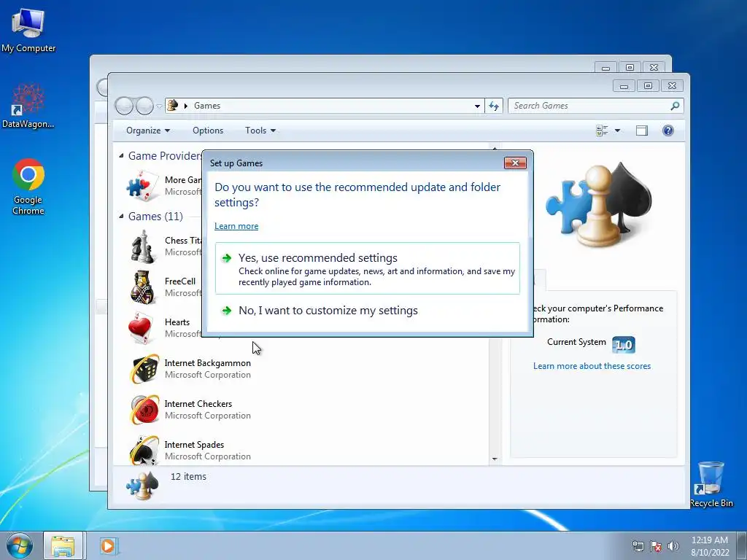This screenshot has height=560, width=747.
Task: Click the change view icon
Action: click(602, 131)
